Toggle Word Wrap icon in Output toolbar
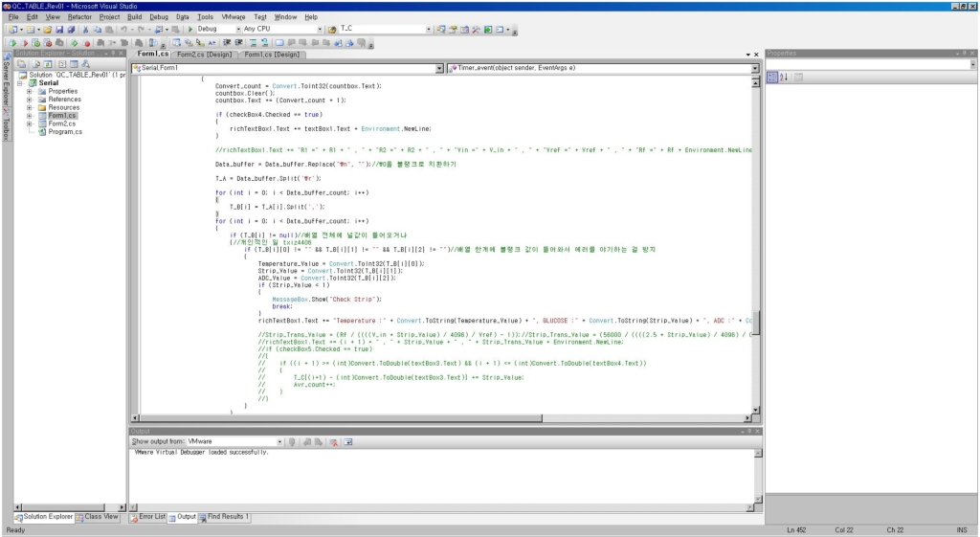Image resolution: width=980 pixels, height=537 pixels. click(x=348, y=442)
